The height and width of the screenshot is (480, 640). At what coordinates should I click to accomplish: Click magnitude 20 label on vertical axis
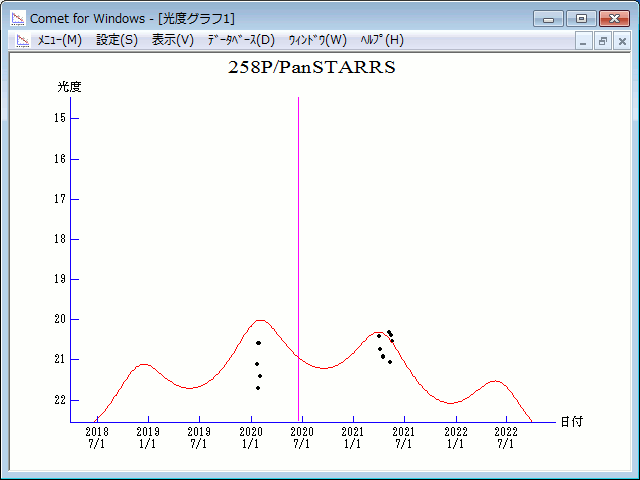[60, 319]
